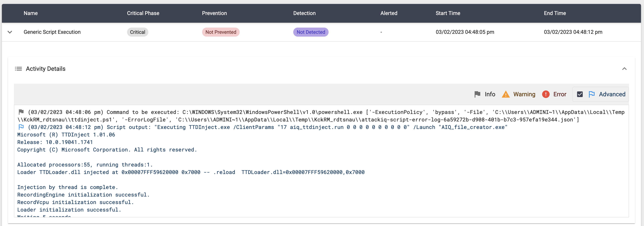Collapse the Generic Script Execution row
This screenshot has height=226, width=644.
pyautogui.click(x=10, y=32)
